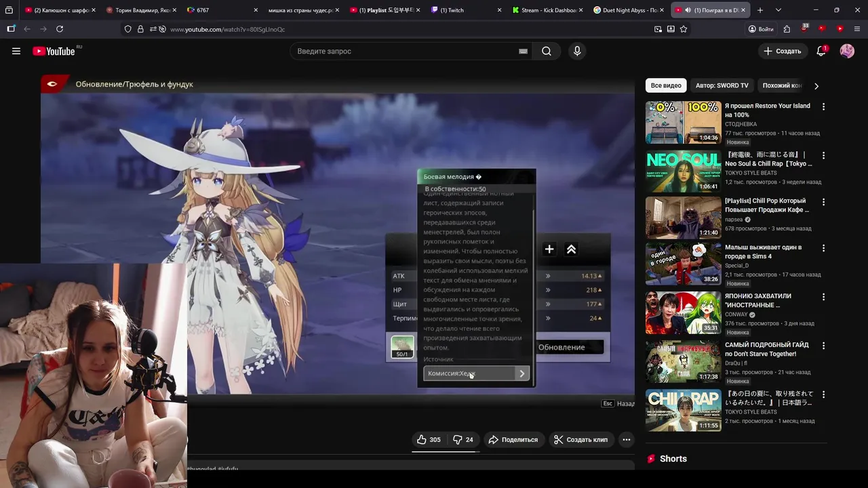Click the Esc Назад back prompt
Image resolution: width=868 pixels, height=488 pixels.
click(618, 403)
